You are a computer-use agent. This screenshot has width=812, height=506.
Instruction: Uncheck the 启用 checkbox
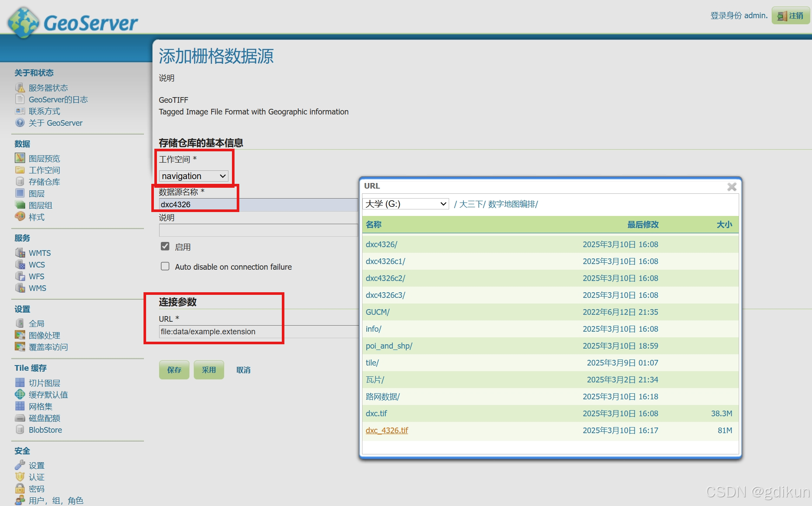[165, 247]
